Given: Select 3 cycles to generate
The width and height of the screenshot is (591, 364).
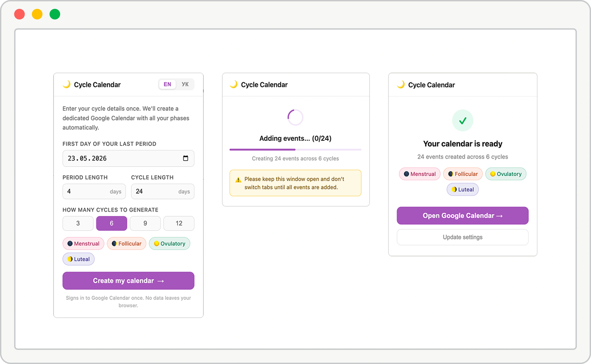Looking at the screenshot, I should click(x=78, y=223).
